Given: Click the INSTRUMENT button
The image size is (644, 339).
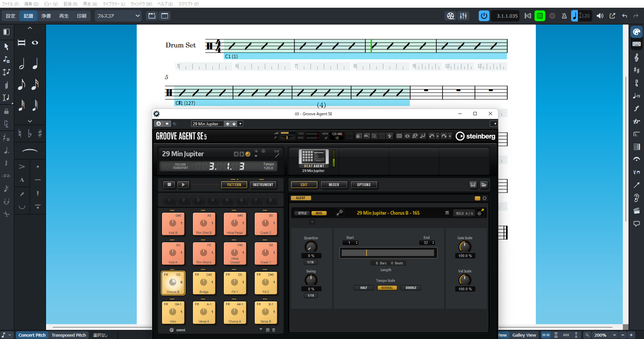Looking at the screenshot, I should [x=263, y=185].
